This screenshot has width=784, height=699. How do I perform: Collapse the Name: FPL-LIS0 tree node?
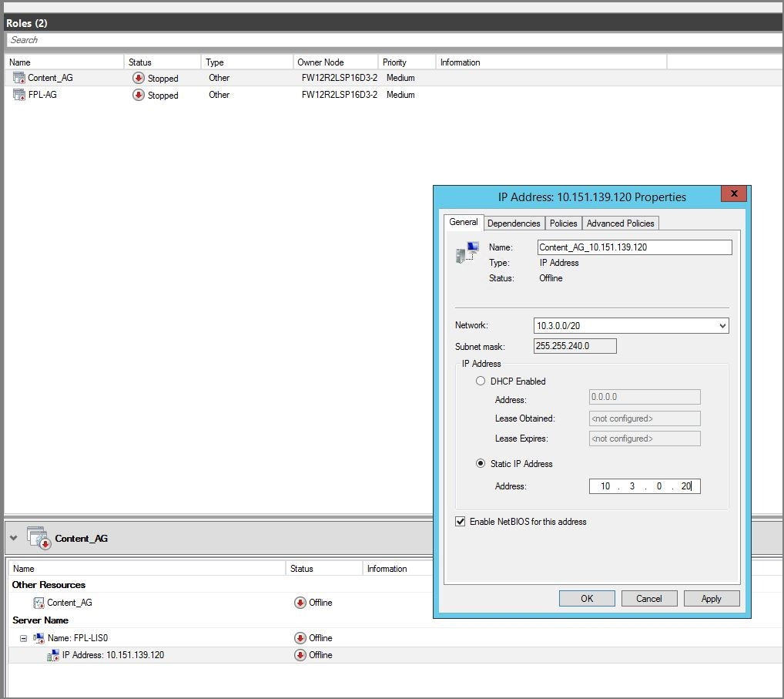click(23, 638)
